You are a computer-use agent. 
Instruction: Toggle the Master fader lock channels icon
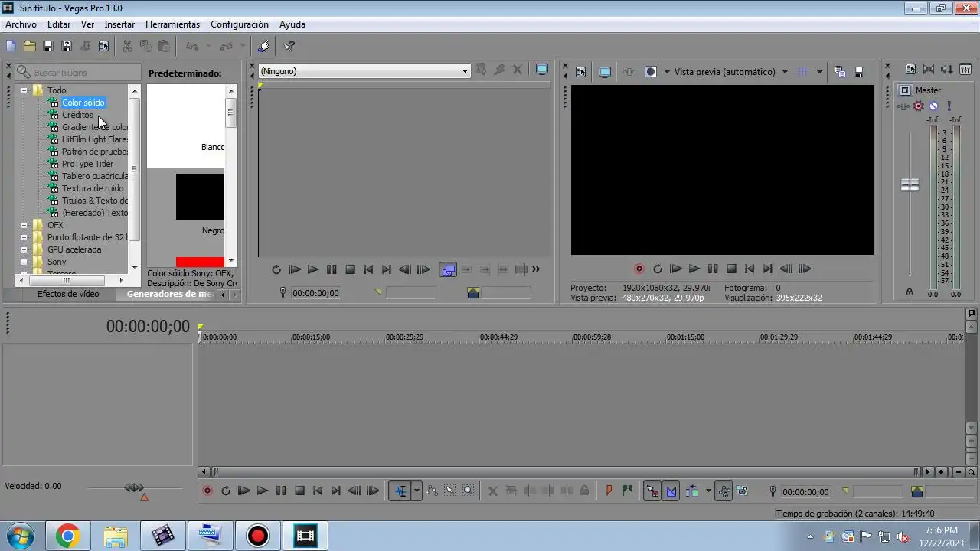pos(910,292)
